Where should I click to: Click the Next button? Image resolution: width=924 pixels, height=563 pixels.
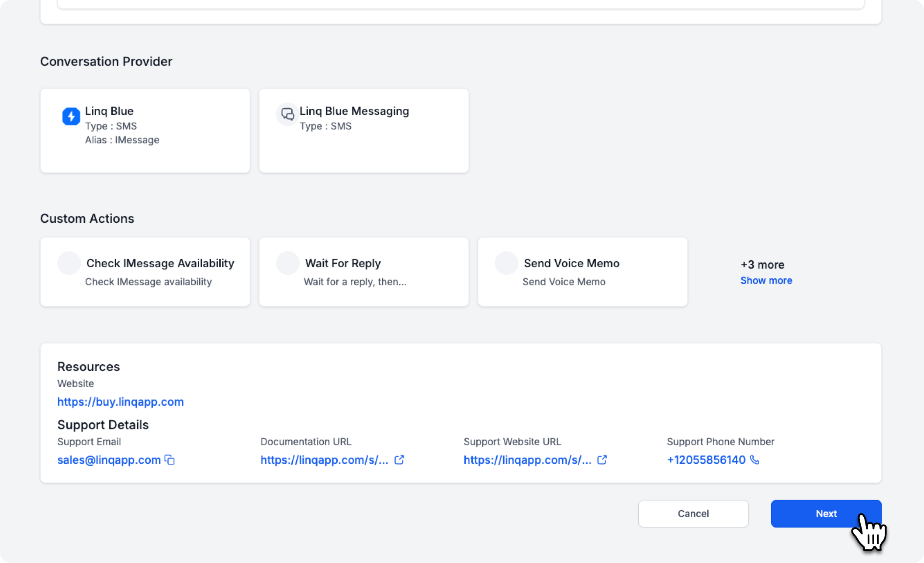[826, 514]
